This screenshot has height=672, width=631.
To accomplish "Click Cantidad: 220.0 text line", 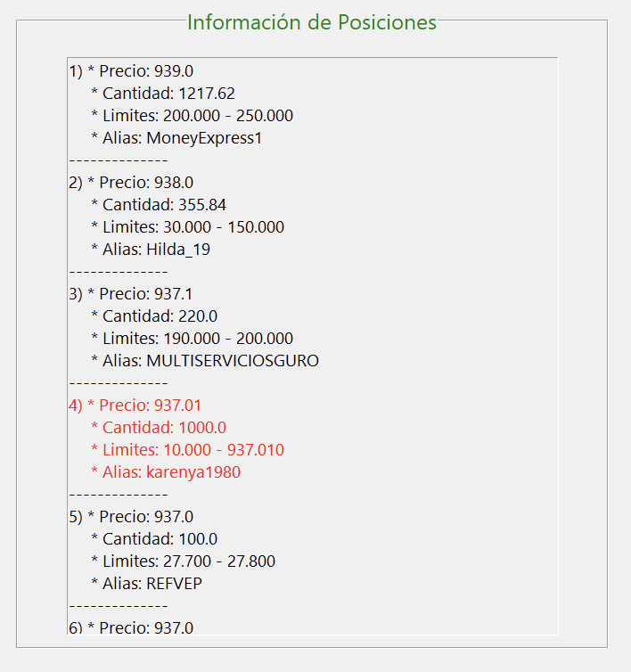I will point(154,316).
